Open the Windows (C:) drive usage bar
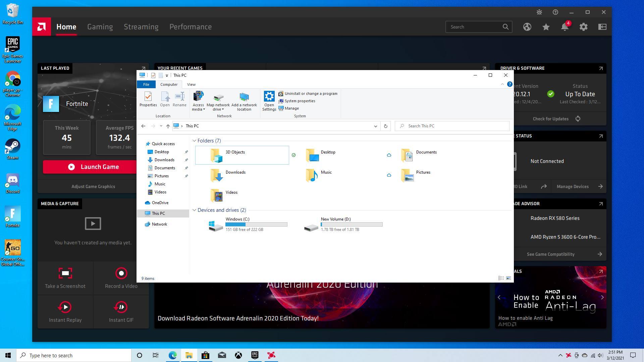 [256, 224]
